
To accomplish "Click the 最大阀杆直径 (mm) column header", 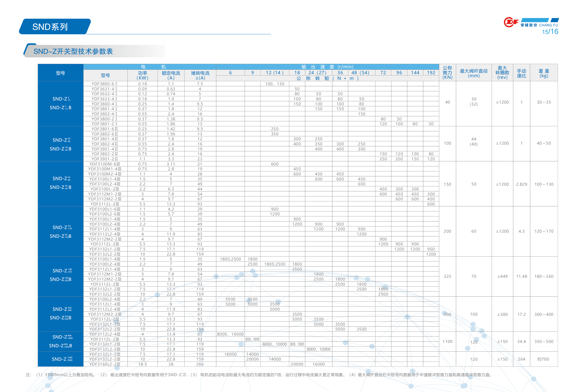I will click(473, 73).
